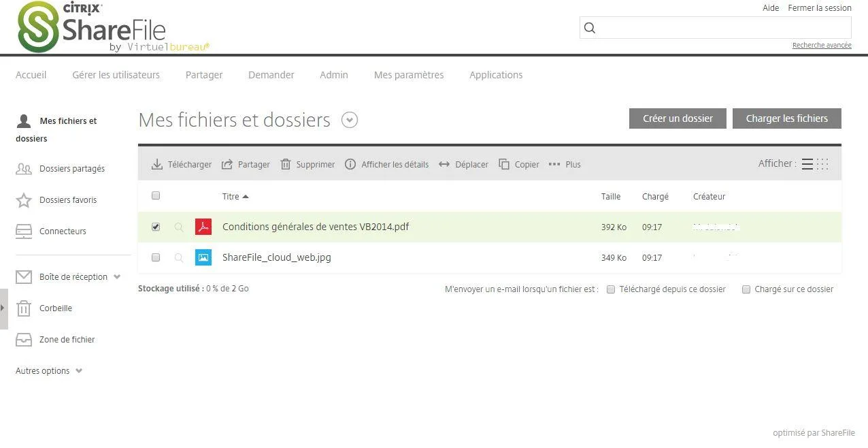Select Dossiers favoris in sidebar
The height and width of the screenshot is (448, 868).
[68, 200]
